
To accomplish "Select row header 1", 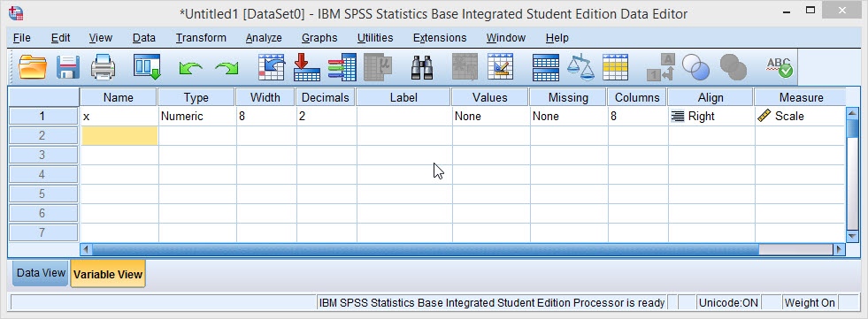I will click(x=43, y=116).
